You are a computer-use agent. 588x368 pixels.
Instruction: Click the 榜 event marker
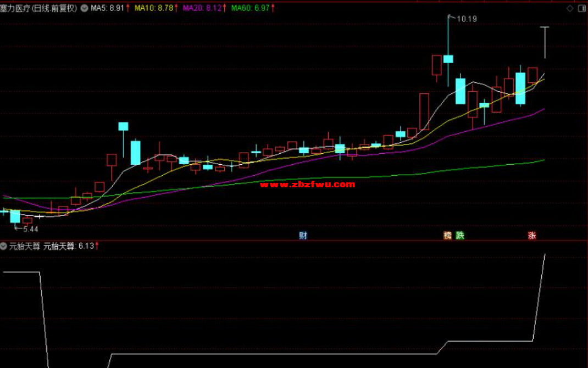pos(448,235)
